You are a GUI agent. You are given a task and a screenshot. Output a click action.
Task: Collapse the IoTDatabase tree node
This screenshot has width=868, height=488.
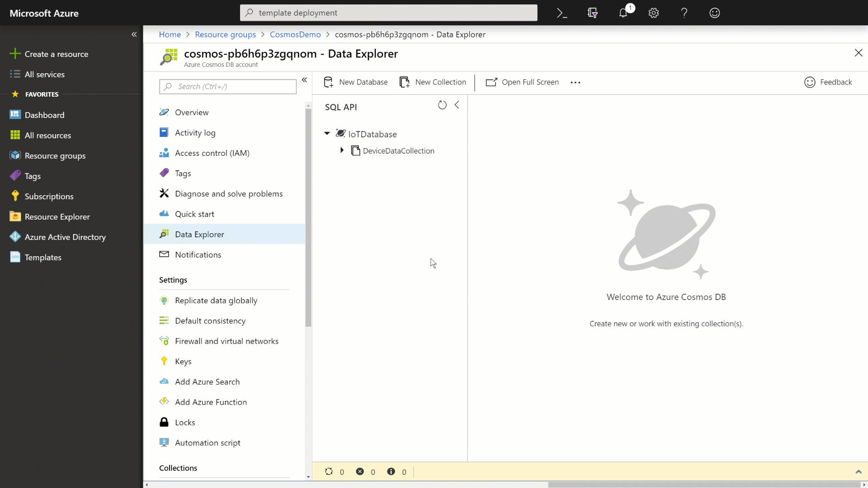click(327, 133)
